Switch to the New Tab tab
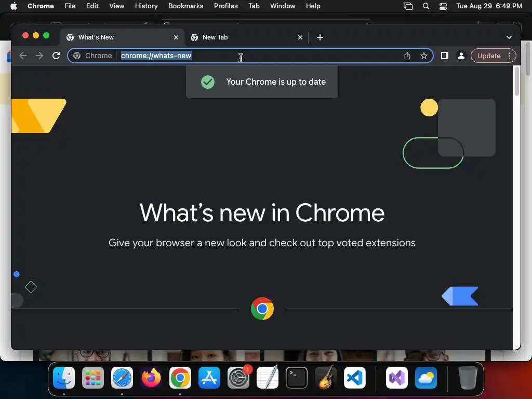Viewport: 532px width, 399px height. point(247,37)
